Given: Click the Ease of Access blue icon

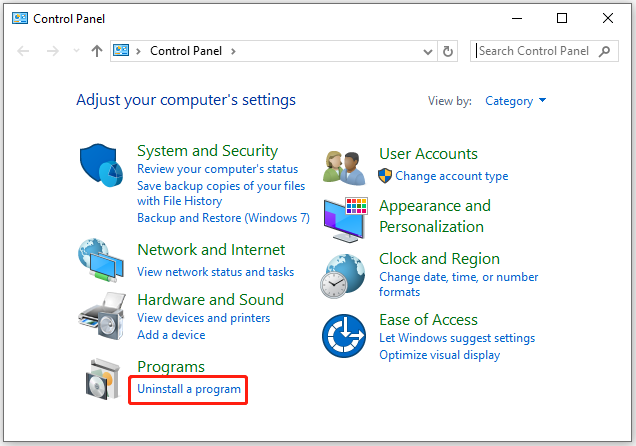Looking at the screenshot, I should [344, 336].
